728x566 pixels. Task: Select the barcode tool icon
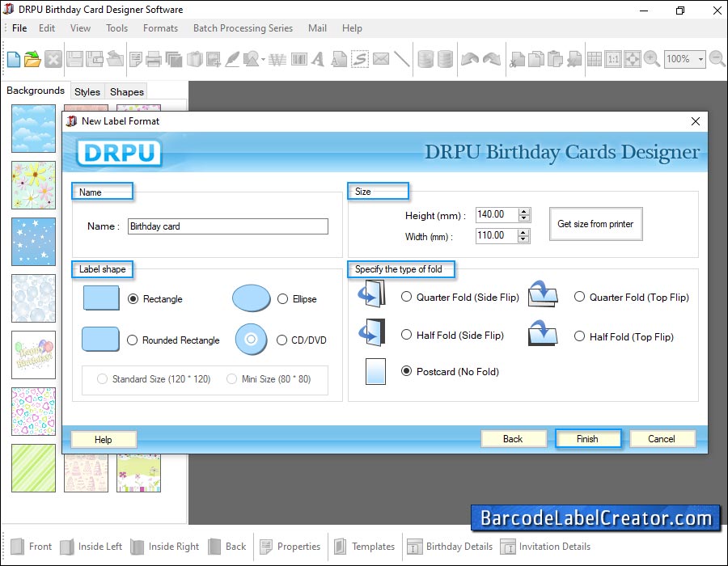(299, 59)
